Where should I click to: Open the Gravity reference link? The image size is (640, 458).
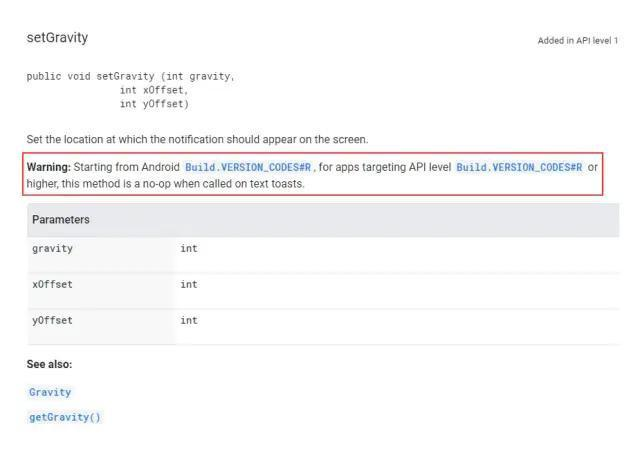coord(50,392)
